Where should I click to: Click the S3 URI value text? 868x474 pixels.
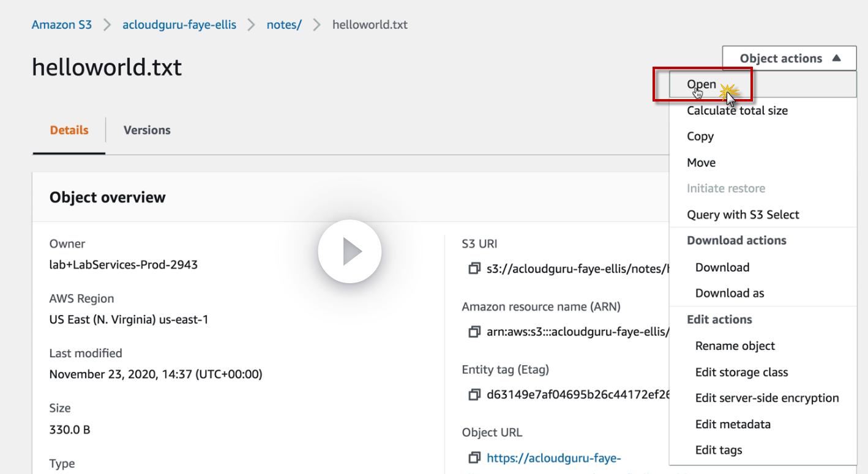577,268
